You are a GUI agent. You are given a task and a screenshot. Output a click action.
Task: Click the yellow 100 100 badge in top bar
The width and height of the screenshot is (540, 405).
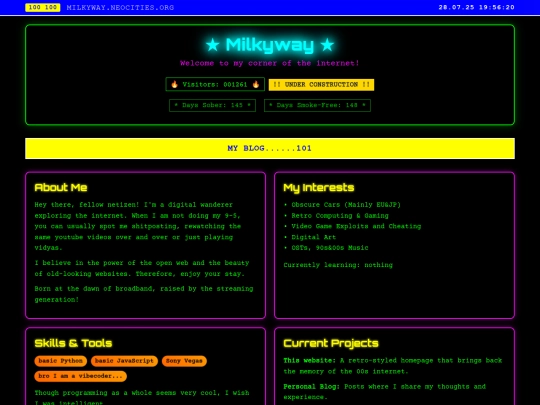(43, 7)
